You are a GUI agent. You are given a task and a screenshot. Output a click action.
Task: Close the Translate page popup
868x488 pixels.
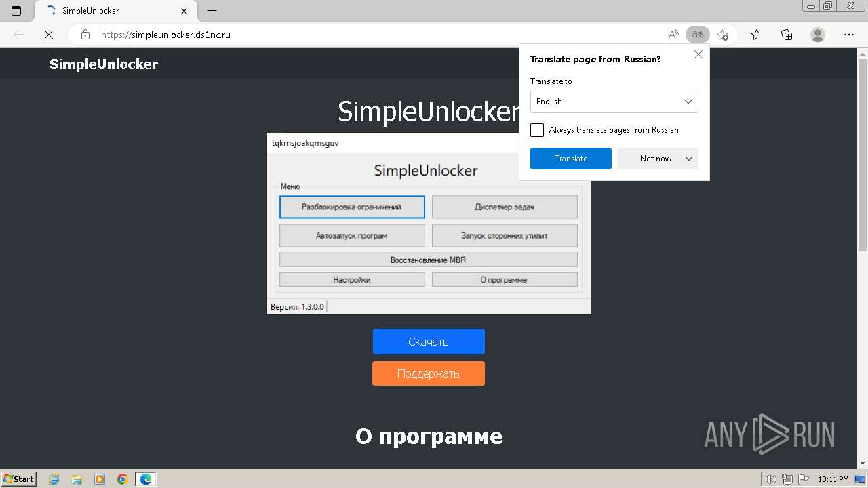click(698, 54)
